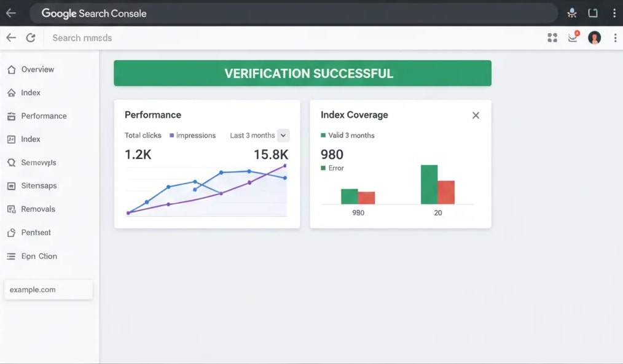Click the green Verification Successful banner
The height and width of the screenshot is (364, 623).
click(x=302, y=74)
